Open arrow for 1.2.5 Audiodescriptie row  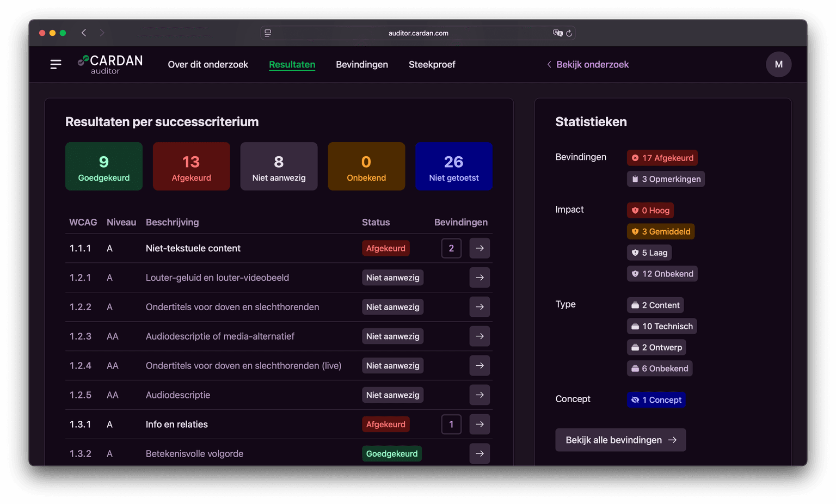[x=480, y=395]
